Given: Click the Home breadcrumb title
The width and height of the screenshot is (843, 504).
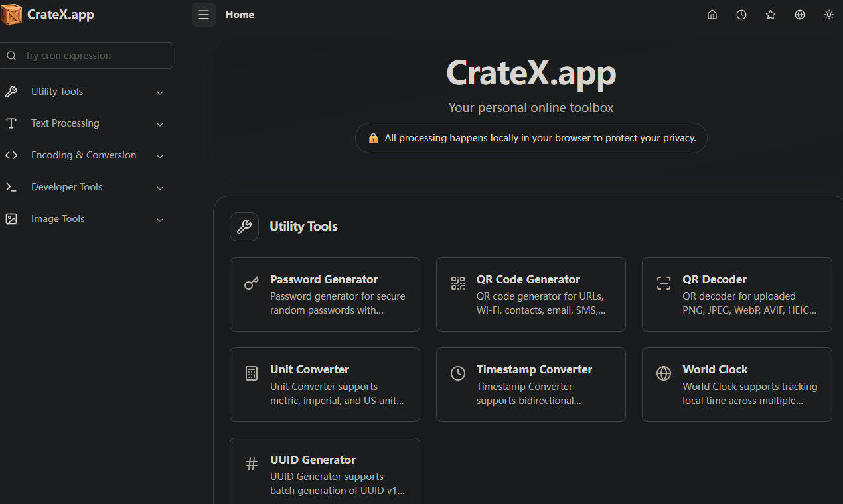Looking at the screenshot, I should coord(240,15).
